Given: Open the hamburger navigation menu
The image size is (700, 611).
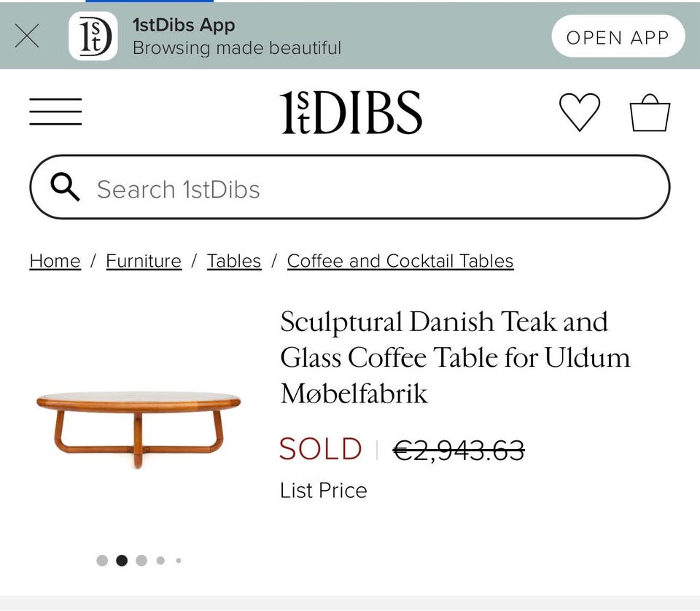Looking at the screenshot, I should [x=55, y=112].
